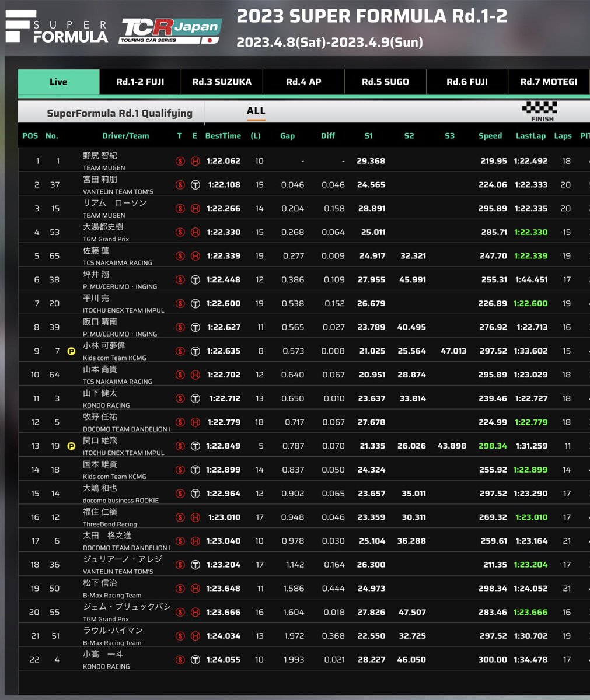Click speed value 300.00
This screenshot has width=590, height=700.
493,660
